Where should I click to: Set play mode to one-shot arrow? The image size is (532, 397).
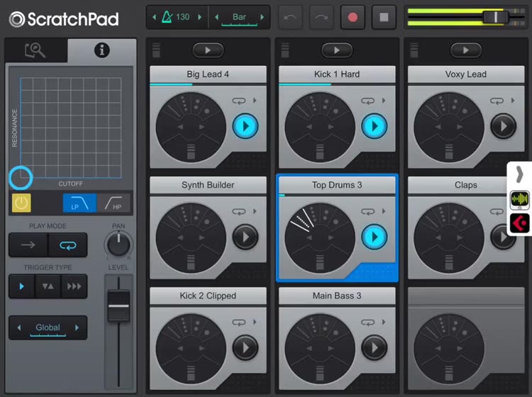click(x=28, y=245)
